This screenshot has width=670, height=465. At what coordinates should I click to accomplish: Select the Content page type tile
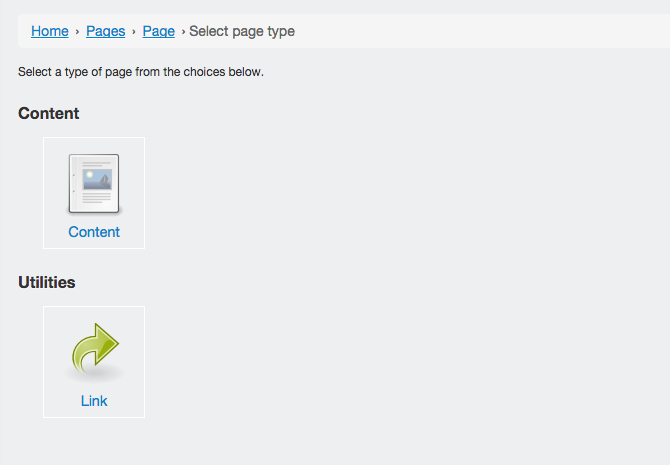pos(94,193)
